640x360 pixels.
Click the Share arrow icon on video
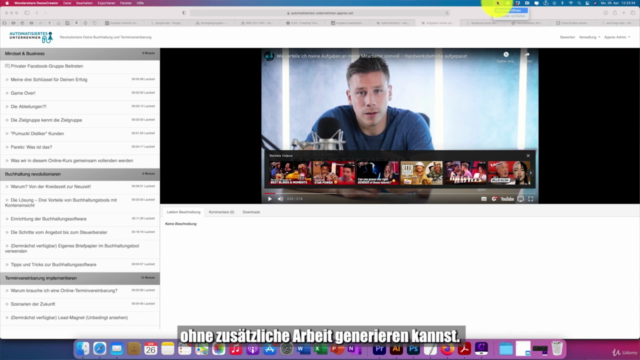coord(527,55)
